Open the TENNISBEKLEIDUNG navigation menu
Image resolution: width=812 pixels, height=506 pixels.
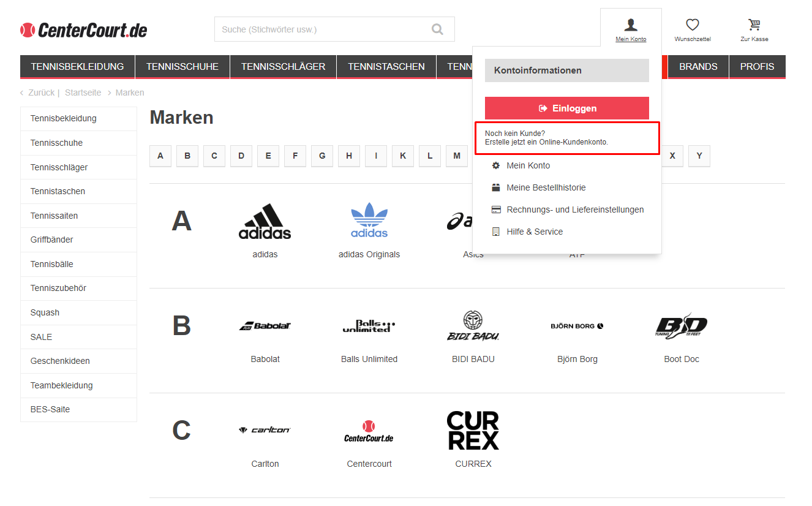point(77,67)
